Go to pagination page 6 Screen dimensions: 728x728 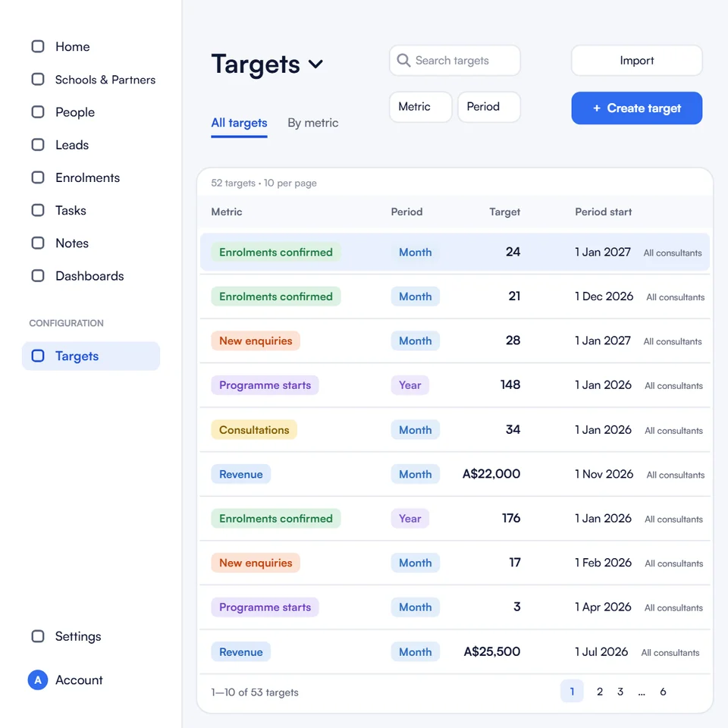(663, 692)
